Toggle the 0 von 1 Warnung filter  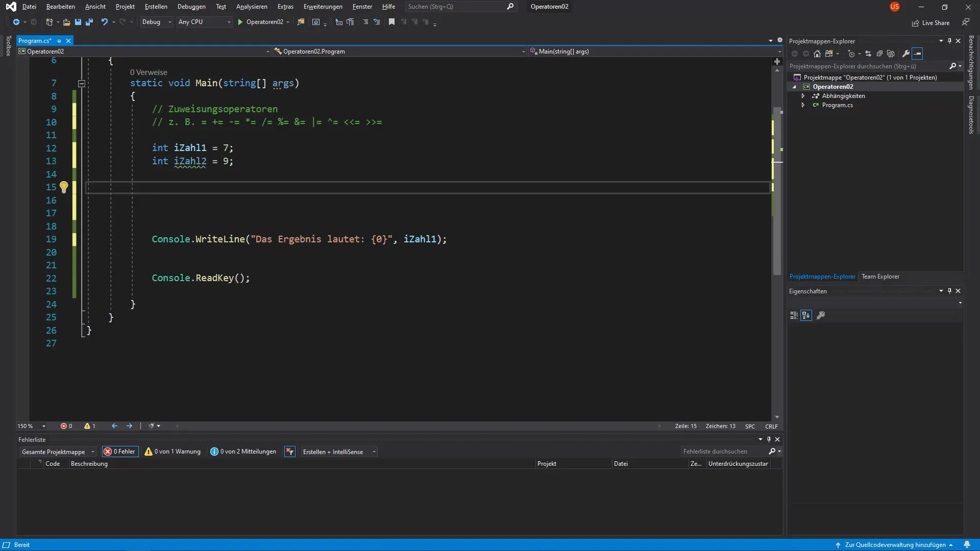pyautogui.click(x=173, y=452)
